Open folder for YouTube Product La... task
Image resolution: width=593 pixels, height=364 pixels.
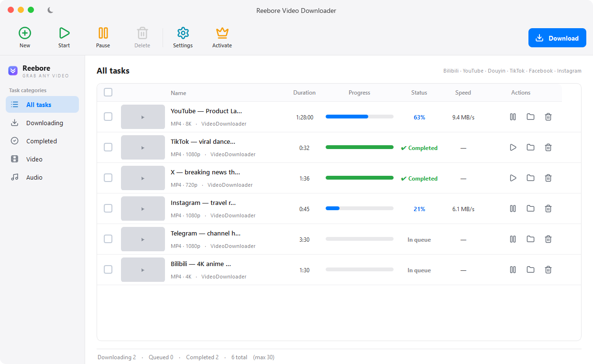(531, 117)
